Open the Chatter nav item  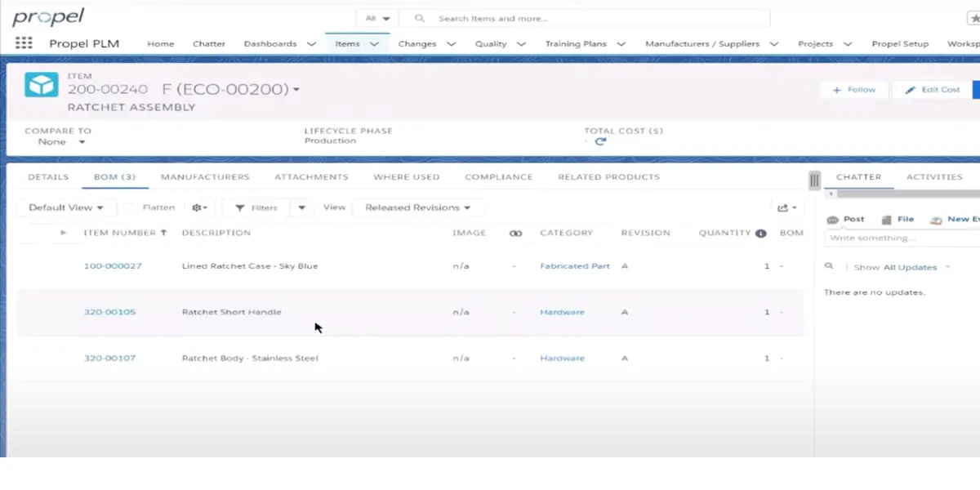pos(209,44)
